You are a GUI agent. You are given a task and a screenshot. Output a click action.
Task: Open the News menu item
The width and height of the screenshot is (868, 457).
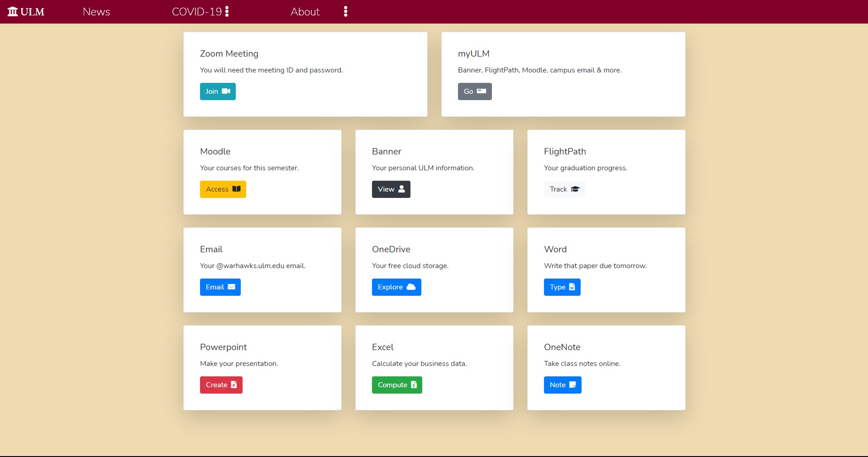coord(96,12)
